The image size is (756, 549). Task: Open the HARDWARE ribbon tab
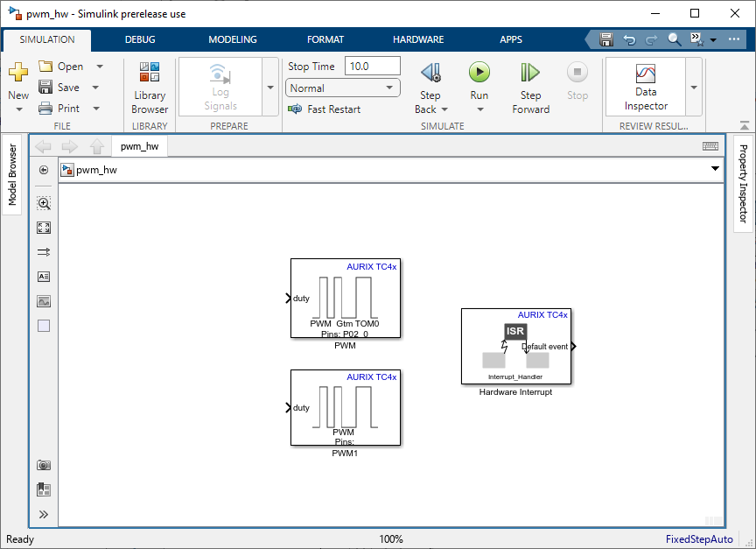click(x=418, y=39)
